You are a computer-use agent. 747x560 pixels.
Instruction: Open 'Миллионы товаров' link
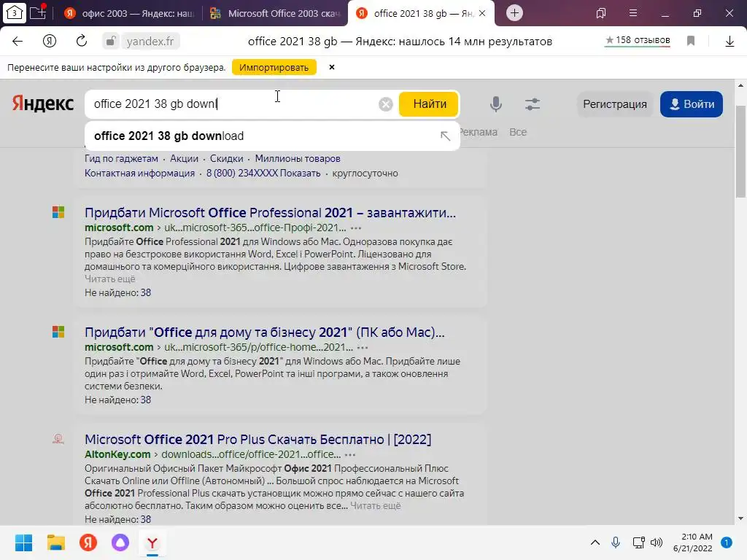pos(298,158)
